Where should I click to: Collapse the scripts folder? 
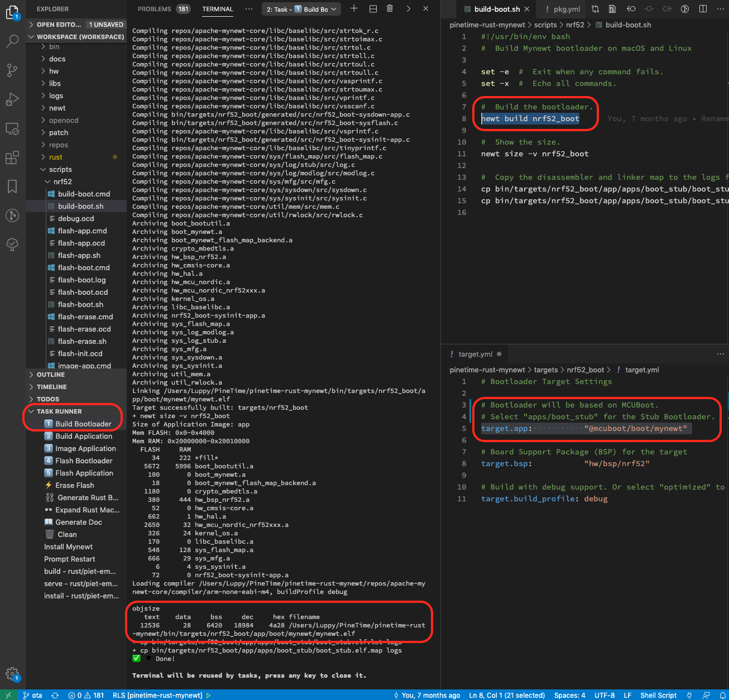click(x=60, y=169)
